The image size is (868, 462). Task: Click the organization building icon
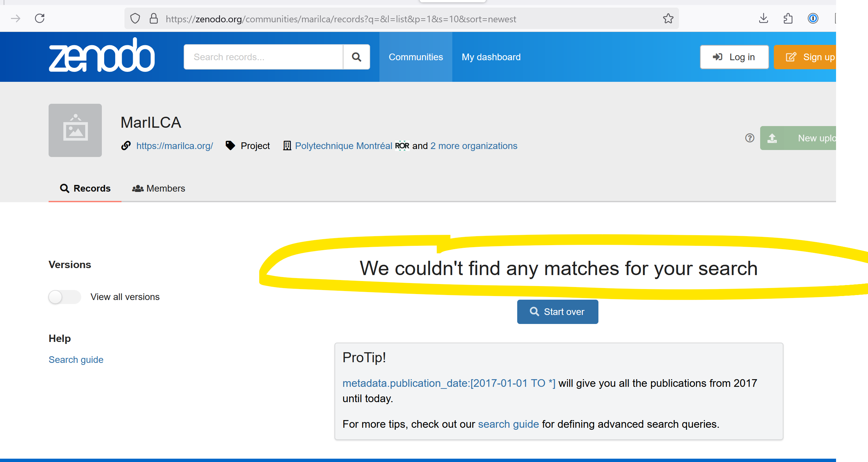(287, 146)
